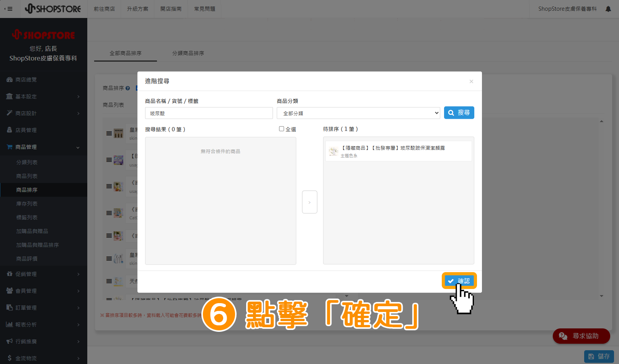Collapse the 商品管理 sidebar menu

click(44, 147)
